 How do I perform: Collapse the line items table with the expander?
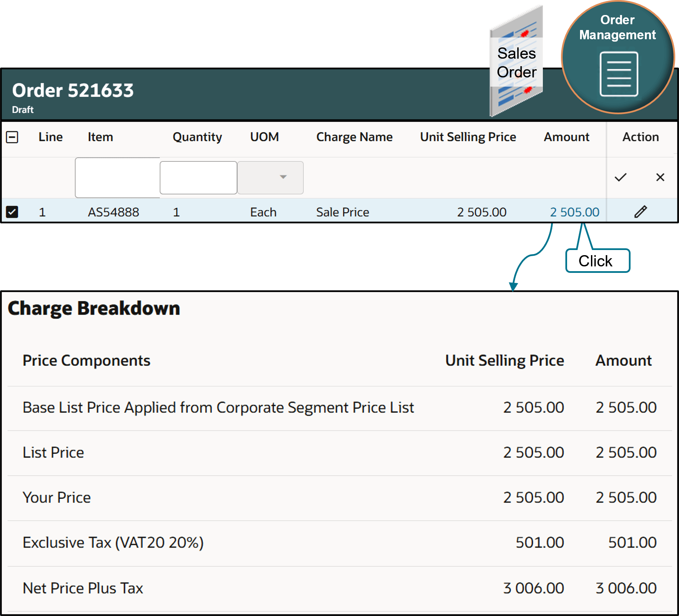13,137
